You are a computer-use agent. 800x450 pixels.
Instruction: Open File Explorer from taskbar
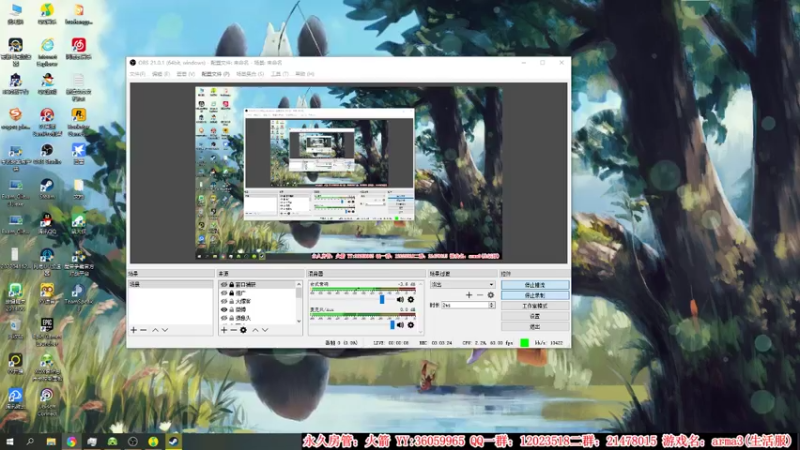(x=51, y=441)
